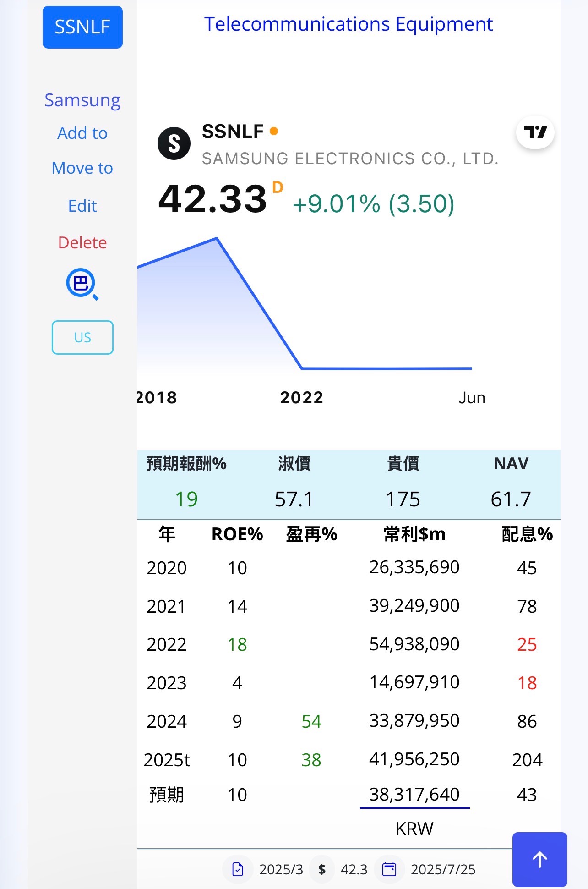Tap the Samsung S logo circle
The width and height of the screenshot is (588, 889).
point(174,143)
